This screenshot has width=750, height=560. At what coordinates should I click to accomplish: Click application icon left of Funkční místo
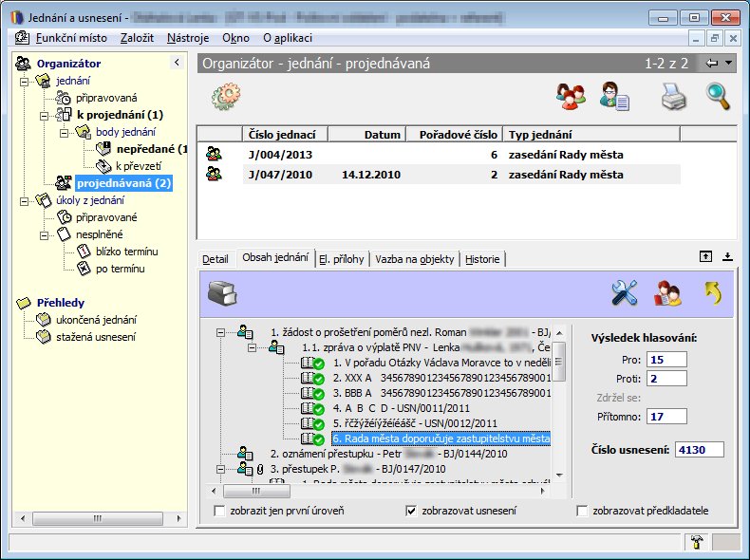(x=22, y=37)
